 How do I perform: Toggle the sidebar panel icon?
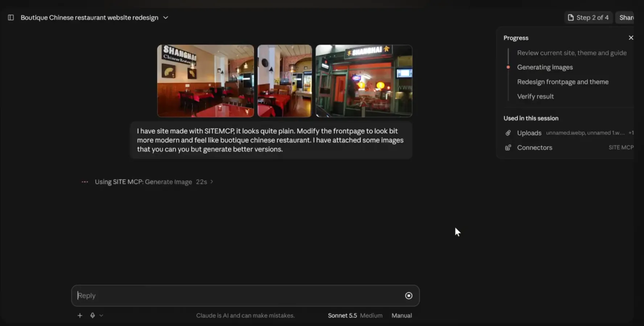pyautogui.click(x=11, y=17)
